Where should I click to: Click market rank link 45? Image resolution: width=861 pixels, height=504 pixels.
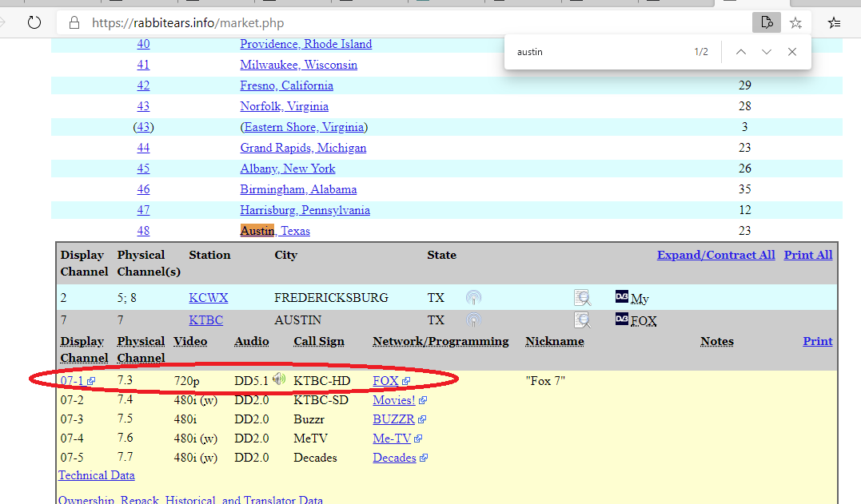click(143, 169)
